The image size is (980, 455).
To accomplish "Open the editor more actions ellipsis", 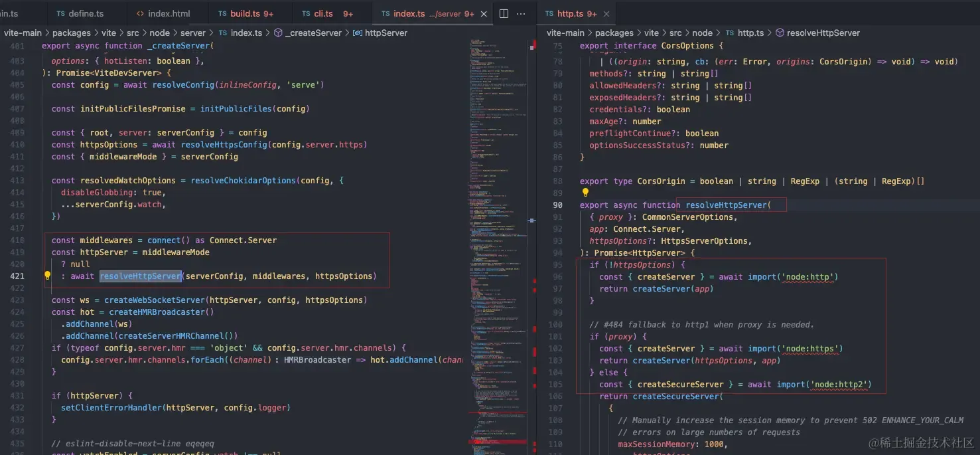I will (522, 14).
